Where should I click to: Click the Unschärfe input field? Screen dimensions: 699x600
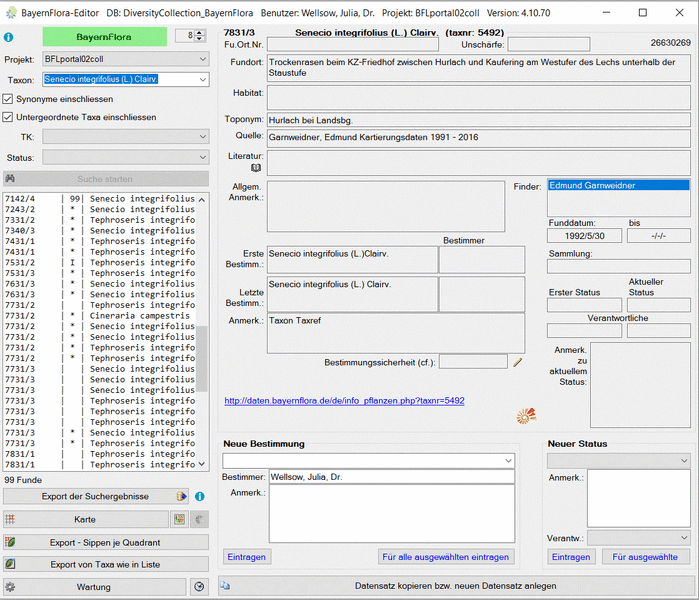click(549, 44)
